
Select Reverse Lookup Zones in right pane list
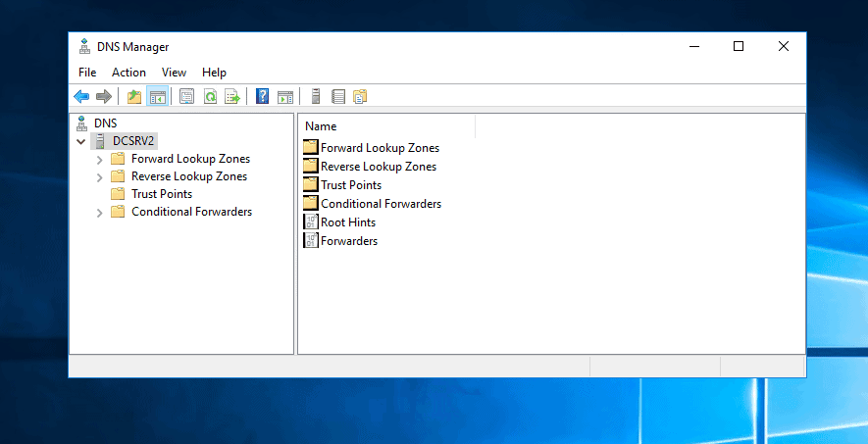coord(379,167)
